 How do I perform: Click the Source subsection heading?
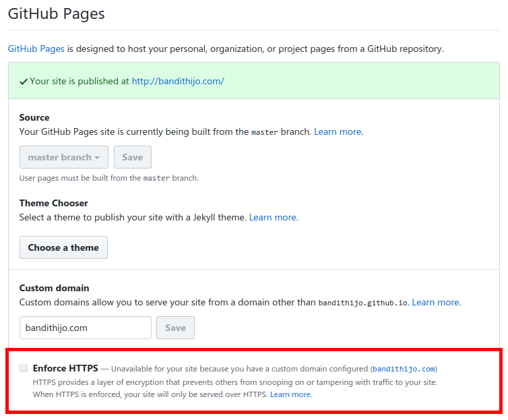coord(34,117)
